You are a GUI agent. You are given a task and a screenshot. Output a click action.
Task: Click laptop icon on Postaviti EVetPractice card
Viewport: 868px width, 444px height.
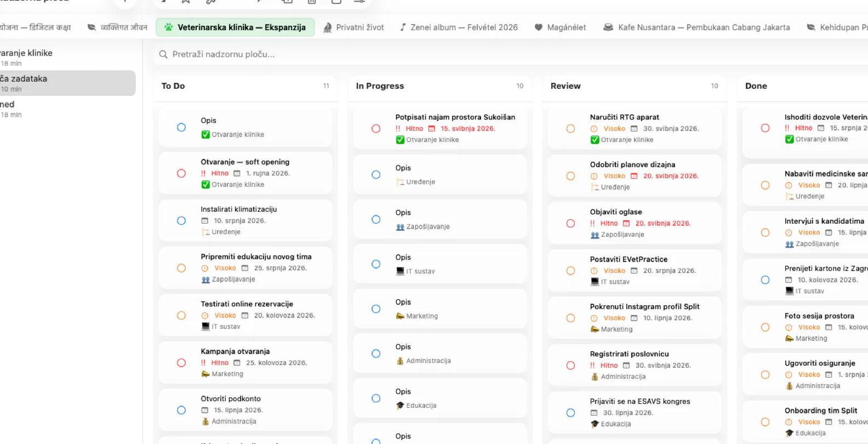pyautogui.click(x=595, y=282)
